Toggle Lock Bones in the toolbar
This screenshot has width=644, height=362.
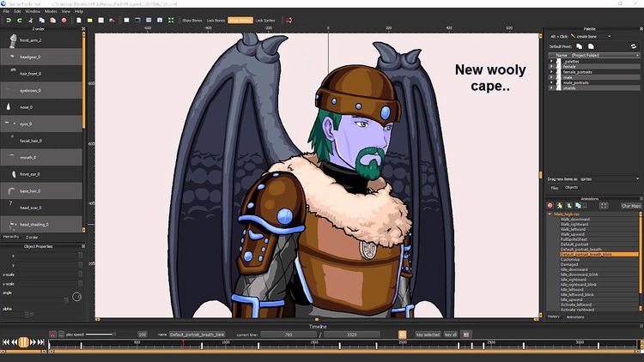216,20
